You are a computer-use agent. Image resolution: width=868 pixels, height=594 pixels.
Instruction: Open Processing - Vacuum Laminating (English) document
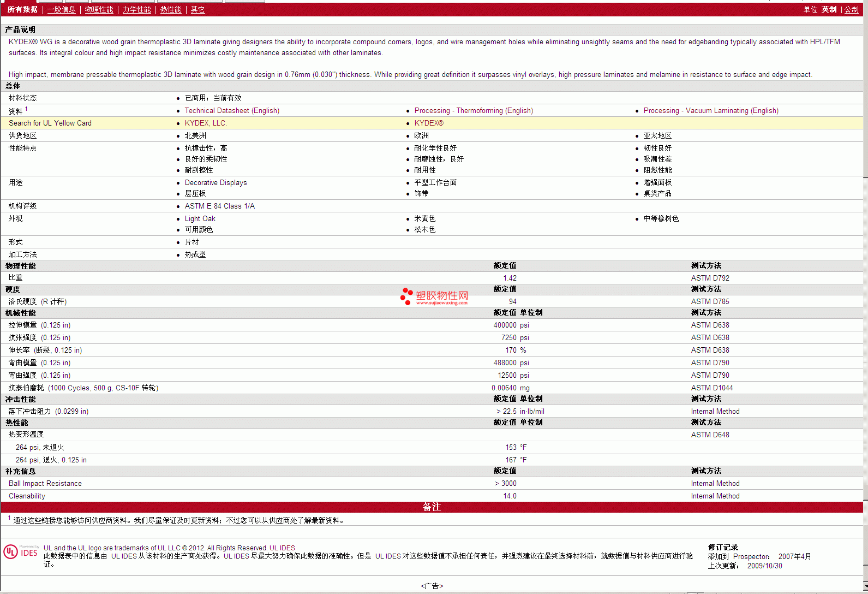coord(711,110)
